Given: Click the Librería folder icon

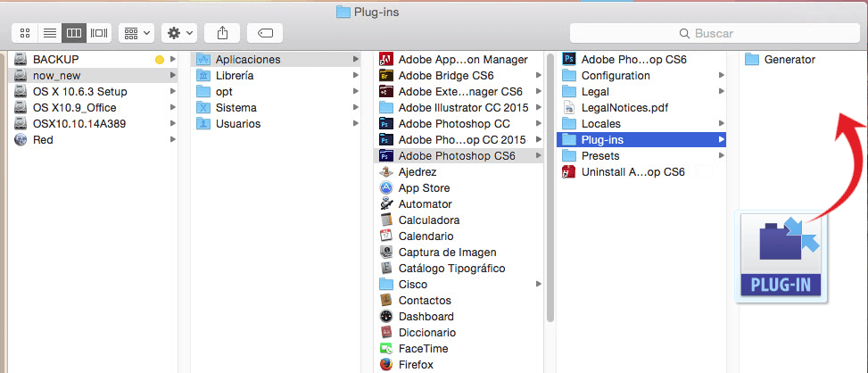Looking at the screenshot, I should point(203,75).
